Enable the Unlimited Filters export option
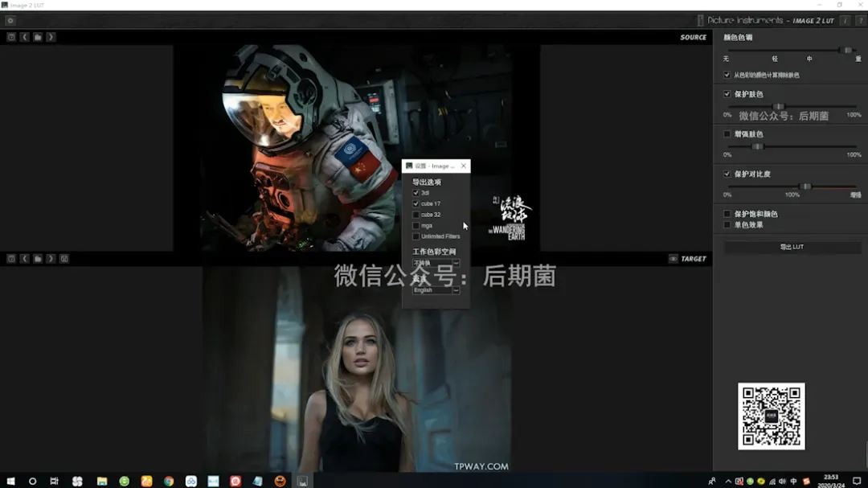 (416, 236)
